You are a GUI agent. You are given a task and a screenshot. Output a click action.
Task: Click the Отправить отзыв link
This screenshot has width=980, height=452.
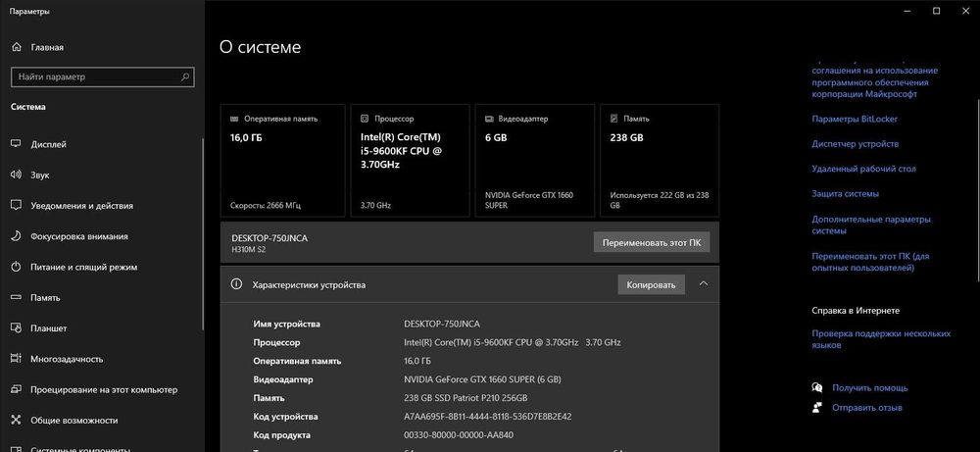tap(867, 408)
